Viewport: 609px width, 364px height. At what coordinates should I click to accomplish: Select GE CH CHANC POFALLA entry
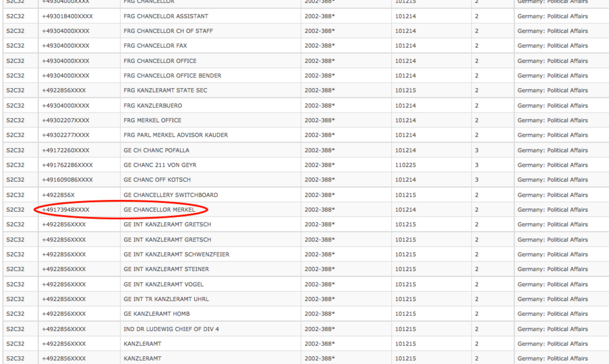157,150
